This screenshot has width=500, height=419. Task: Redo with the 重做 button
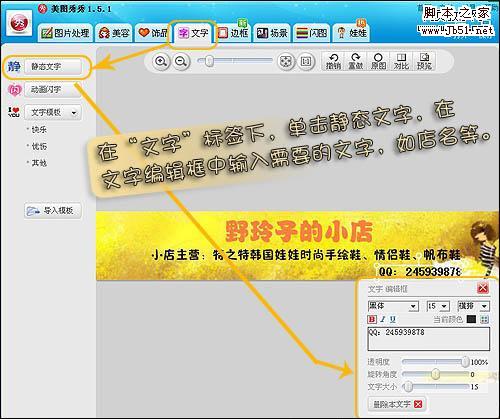(356, 61)
